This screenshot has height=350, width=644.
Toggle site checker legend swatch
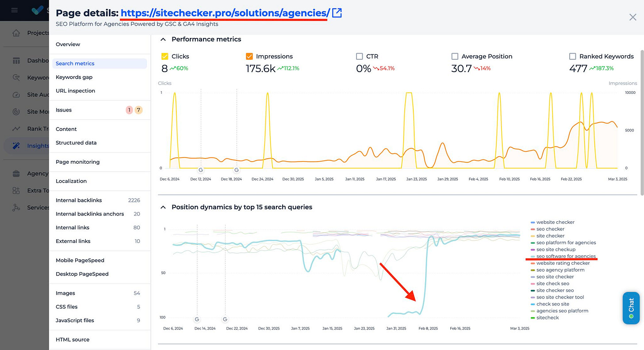click(533, 236)
